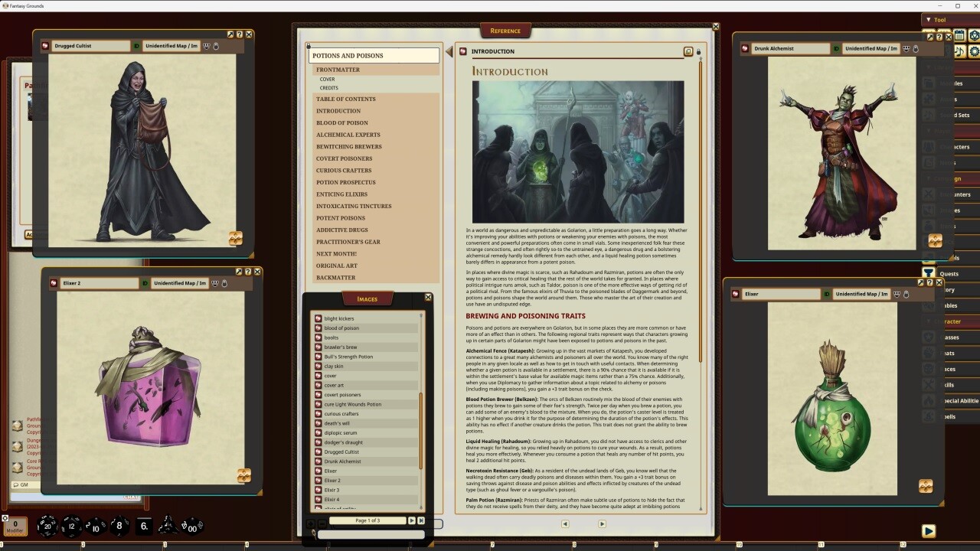
Task: Click the shortcut link icon on Introduction window
Action: tap(688, 51)
